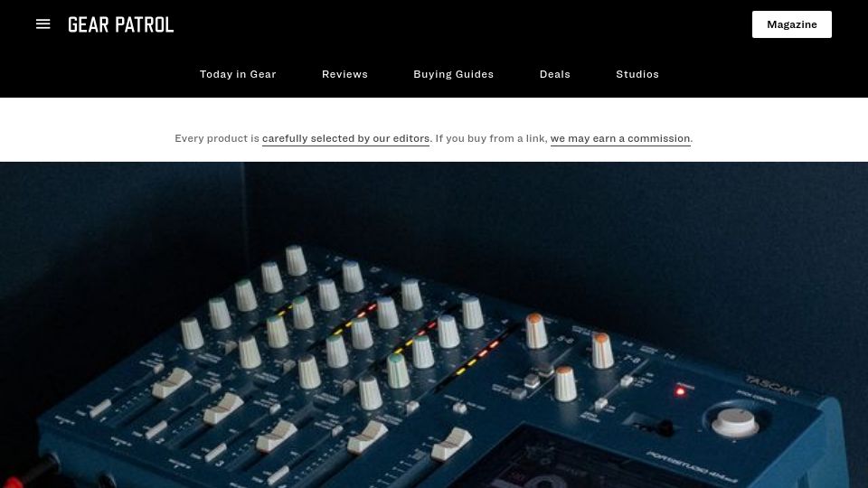This screenshot has width=868, height=488.
Task: Open Today in Gear section
Action: (238, 74)
